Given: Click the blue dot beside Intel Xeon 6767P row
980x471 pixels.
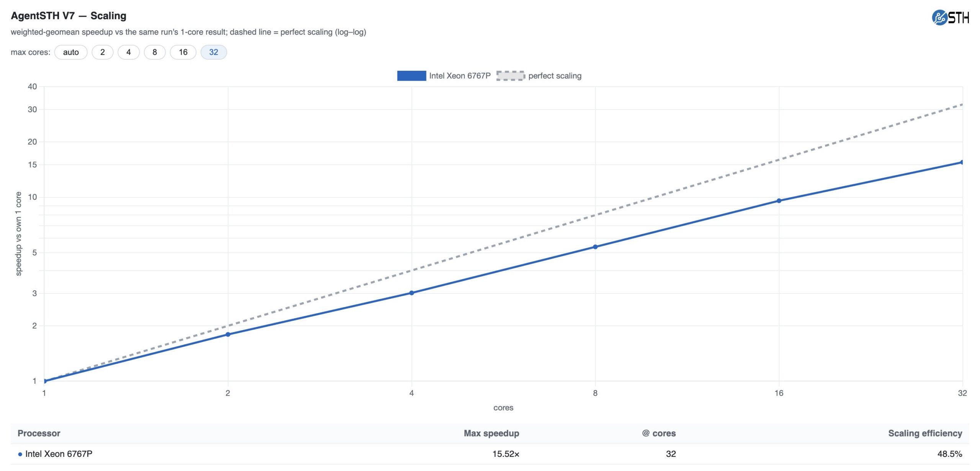Looking at the screenshot, I should (20, 455).
